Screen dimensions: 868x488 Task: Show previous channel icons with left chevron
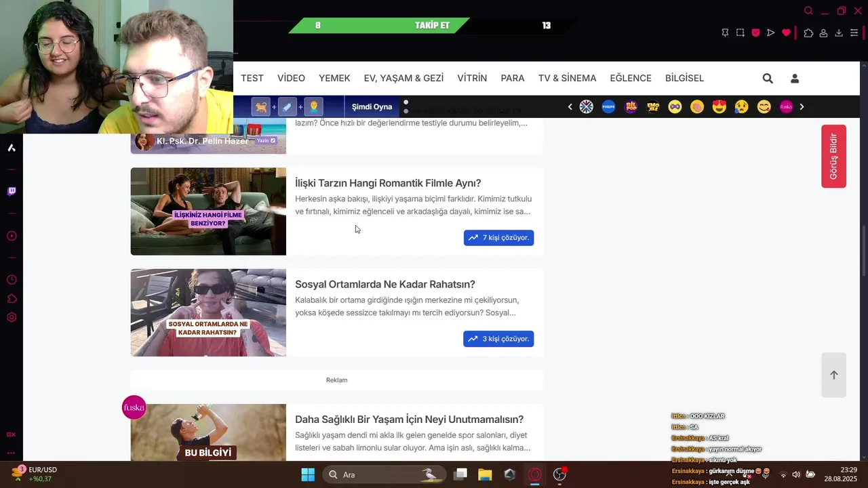[x=570, y=106]
